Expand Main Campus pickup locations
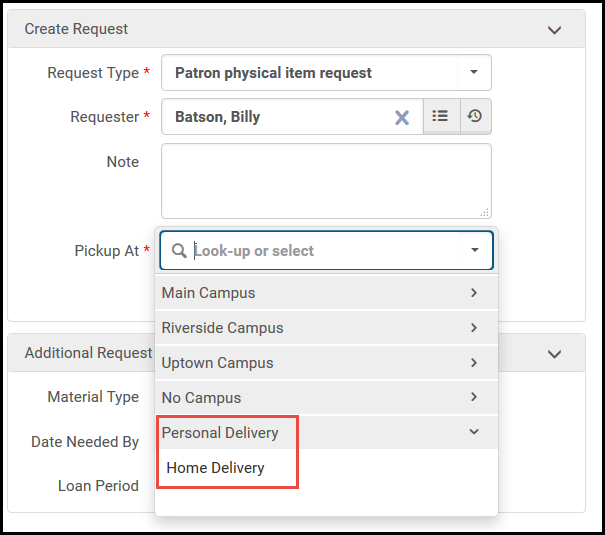The height and width of the screenshot is (535, 605). (326, 293)
